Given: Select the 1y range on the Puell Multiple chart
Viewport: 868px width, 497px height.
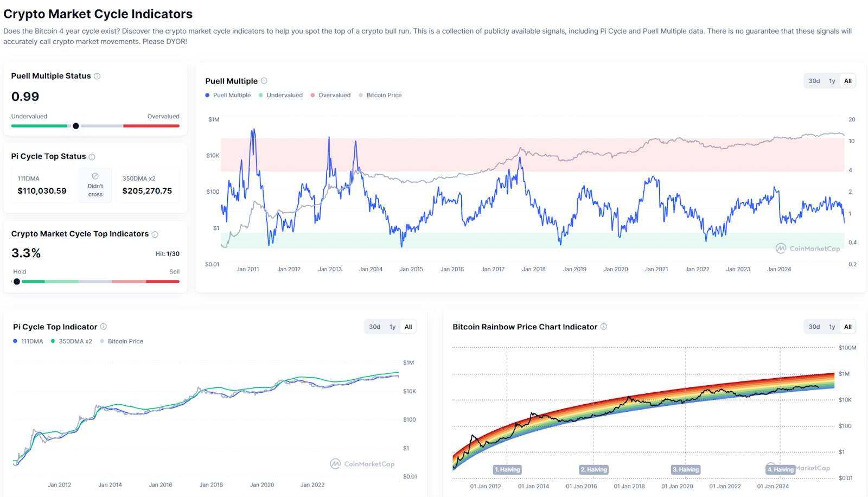Looking at the screenshot, I should 832,80.
